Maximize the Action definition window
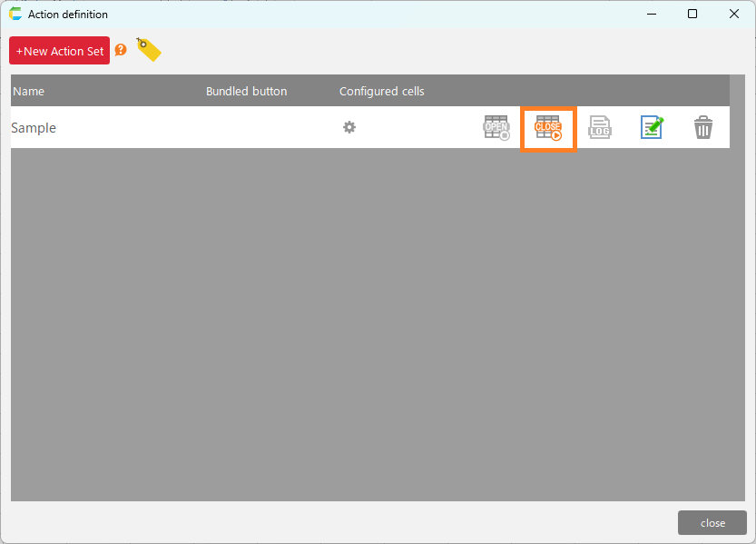Viewport: 756px width, 544px height. 692,14
